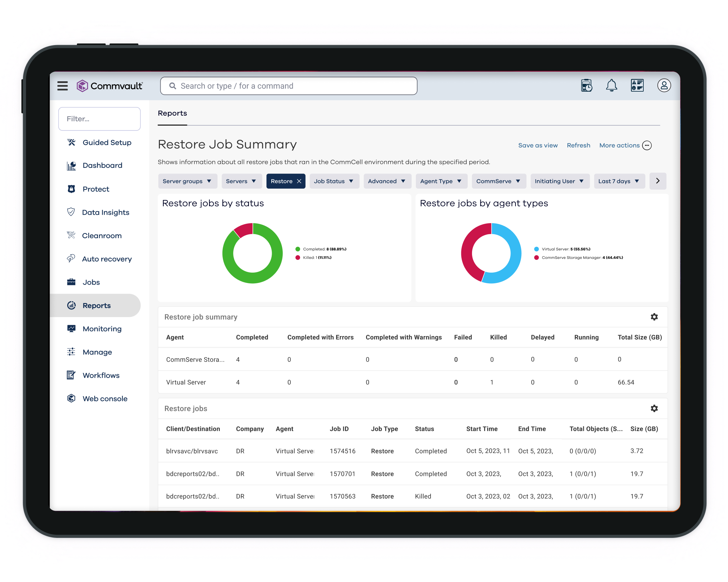Image resolution: width=728 pixels, height=582 pixels.
Task: Change the Last 7 days range
Action: pyautogui.click(x=619, y=181)
